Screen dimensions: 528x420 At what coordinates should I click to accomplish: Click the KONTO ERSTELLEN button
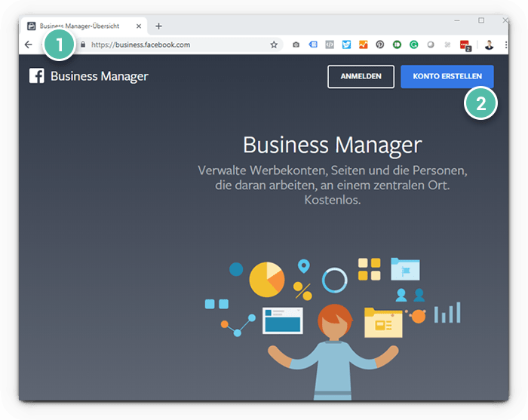[x=447, y=76]
